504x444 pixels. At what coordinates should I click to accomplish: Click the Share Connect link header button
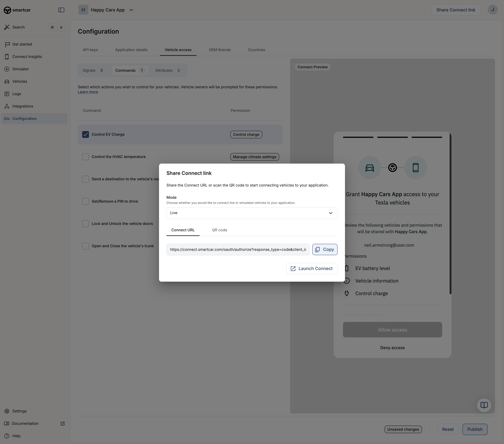(456, 10)
